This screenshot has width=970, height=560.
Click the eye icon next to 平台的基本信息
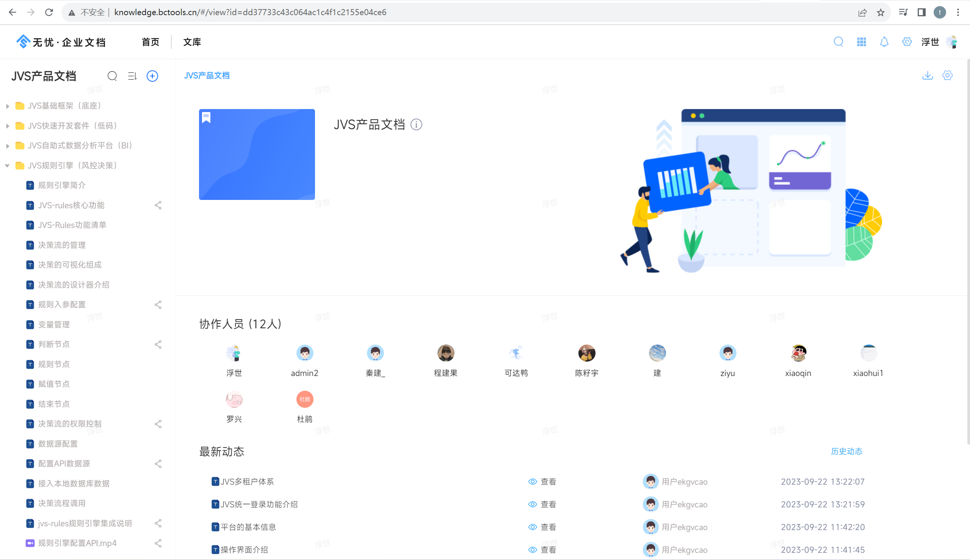[x=532, y=527]
